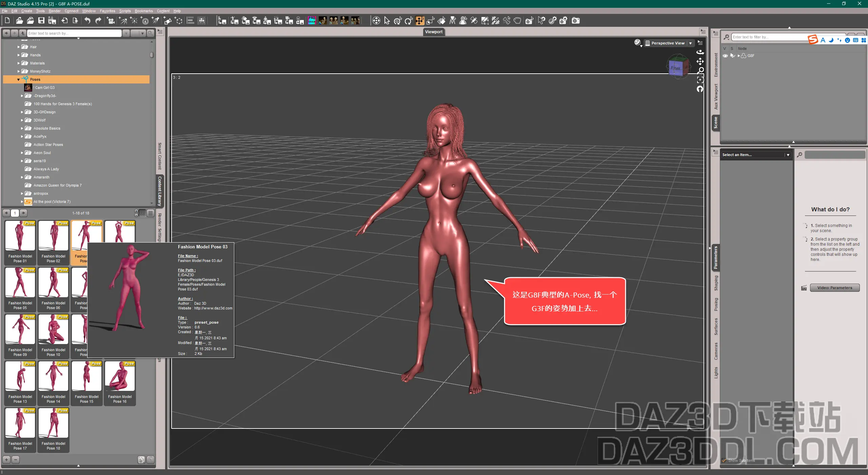Expand the Hair folder
The width and height of the screenshot is (868, 475).
point(18,47)
